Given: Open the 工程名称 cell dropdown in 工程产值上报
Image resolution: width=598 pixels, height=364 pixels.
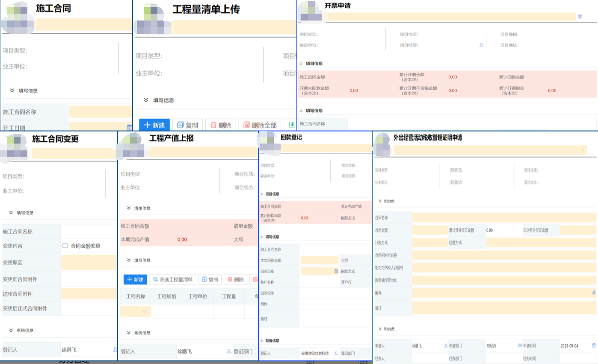Looking at the screenshot, I should coord(136,311).
